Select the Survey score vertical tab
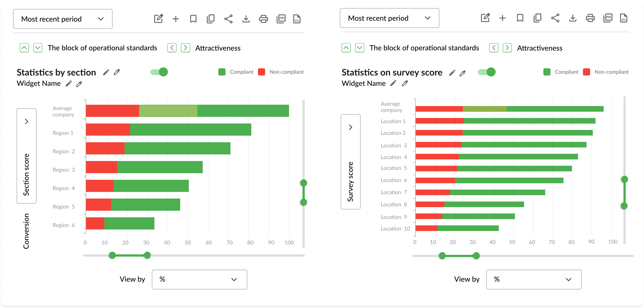Screen dimensions: 644x308 pyautogui.click(x=351, y=181)
